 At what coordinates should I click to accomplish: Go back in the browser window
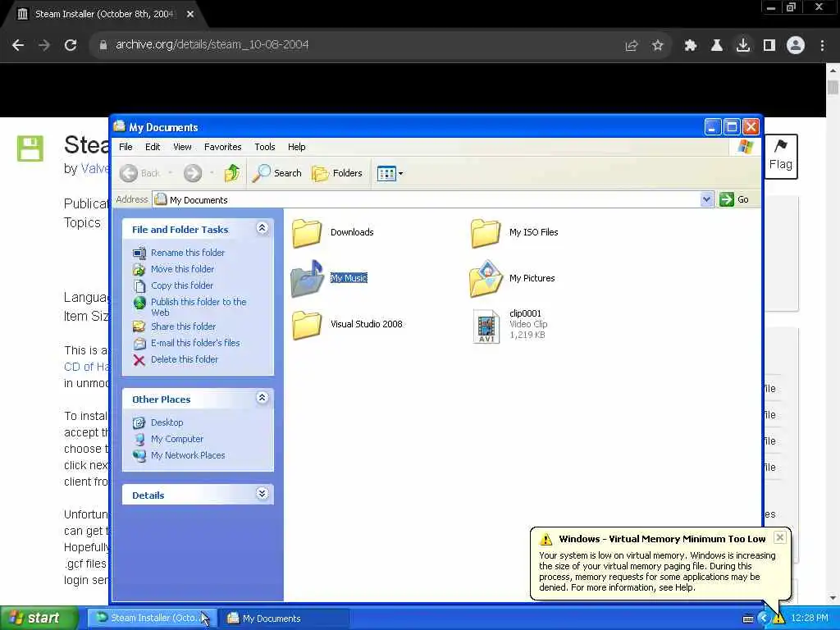point(18,45)
